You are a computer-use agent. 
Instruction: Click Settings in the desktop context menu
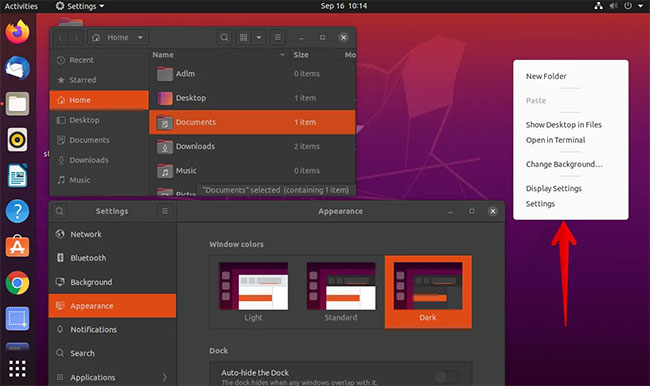click(540, 204)
